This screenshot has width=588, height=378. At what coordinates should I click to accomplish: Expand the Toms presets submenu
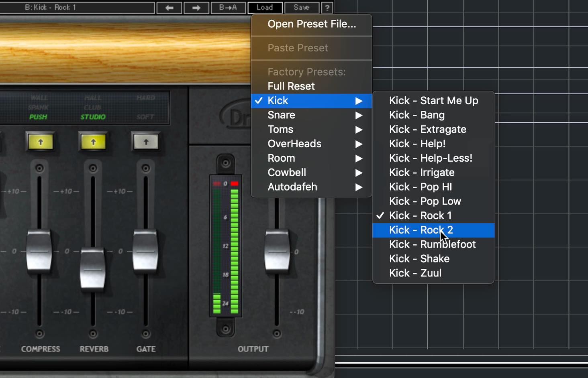[311, 130]
